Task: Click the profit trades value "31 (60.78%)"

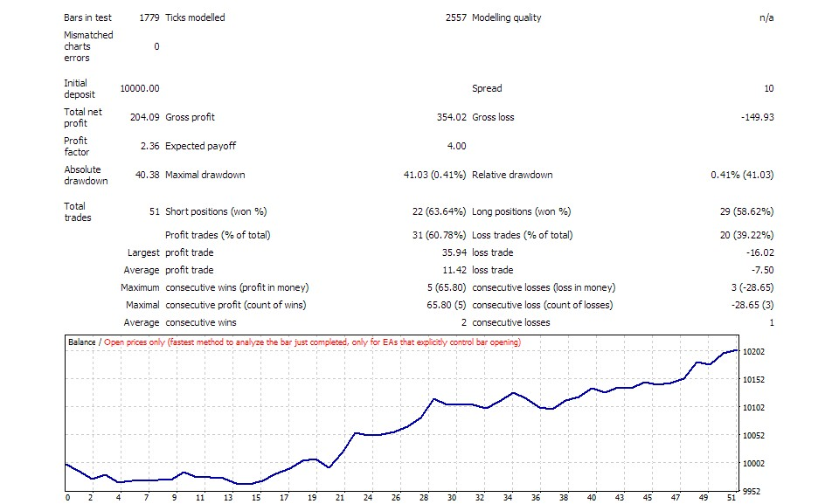Action: click(x=440, y=236)
